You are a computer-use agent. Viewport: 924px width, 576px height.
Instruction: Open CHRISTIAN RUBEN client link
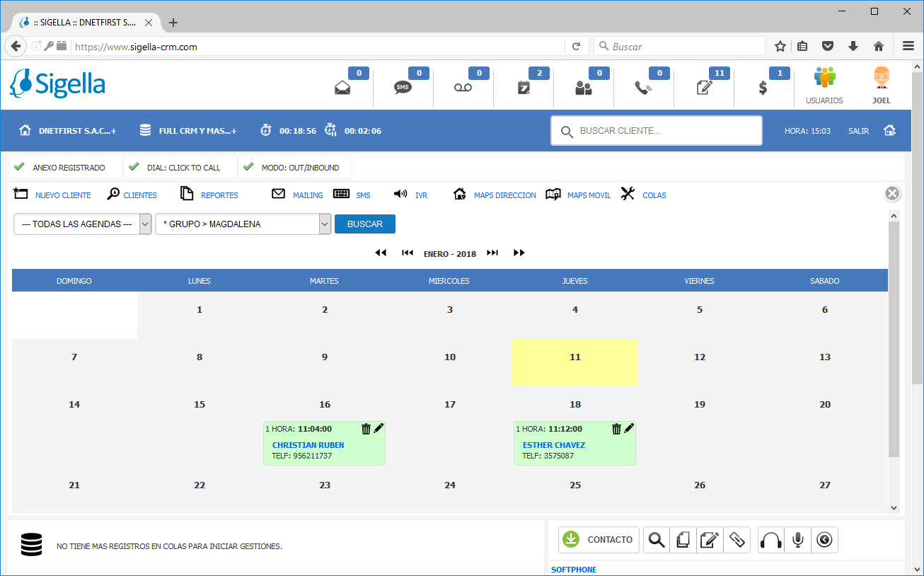(308, 445)
